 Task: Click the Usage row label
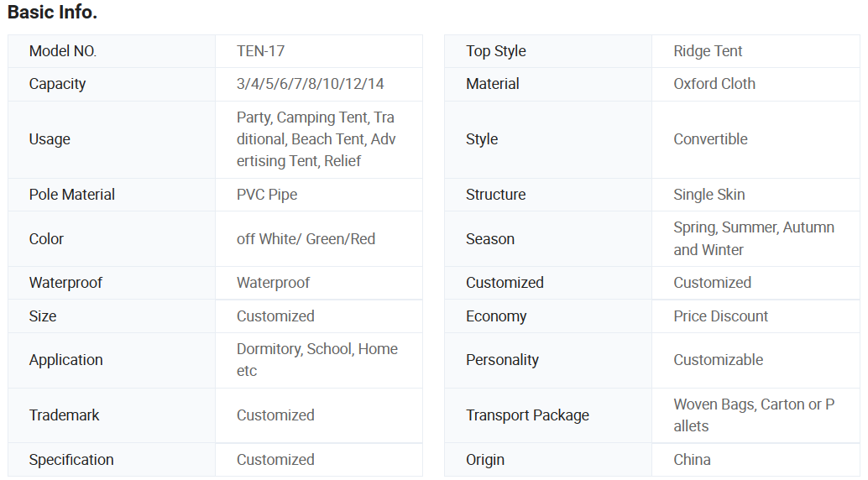[50, 139]
